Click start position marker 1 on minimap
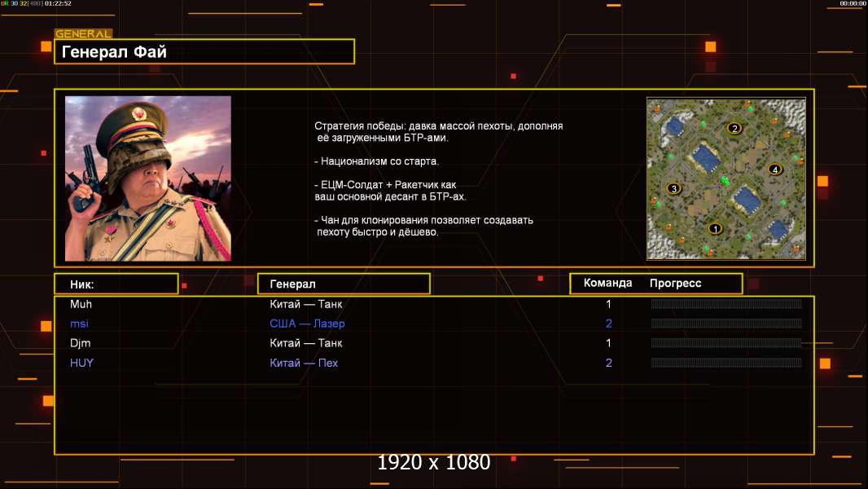The width and height of the screenshot is (868, 489). tap(716, 229)
